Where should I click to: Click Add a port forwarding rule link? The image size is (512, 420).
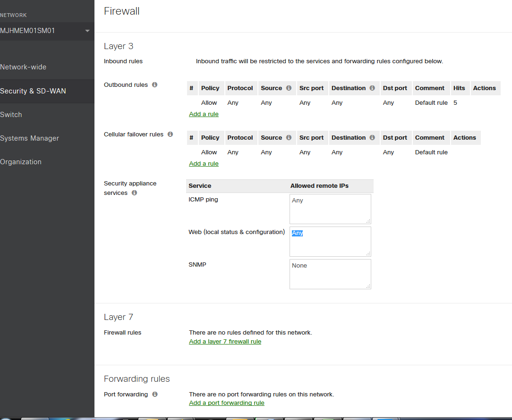pyautogui.click(x=227, y=403)
